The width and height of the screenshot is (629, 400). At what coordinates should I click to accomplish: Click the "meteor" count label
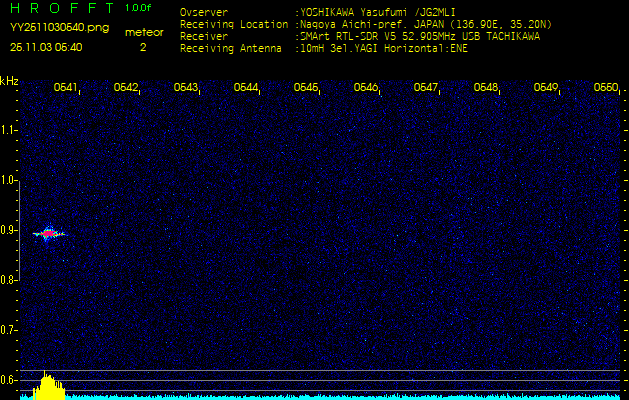[x=144, y=32]
